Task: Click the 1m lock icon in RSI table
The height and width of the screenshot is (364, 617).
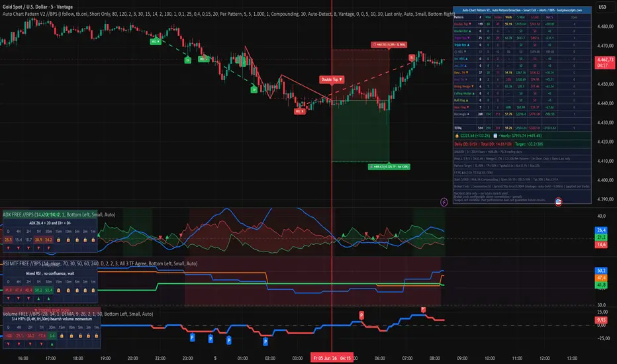Action: click(93, 291)
